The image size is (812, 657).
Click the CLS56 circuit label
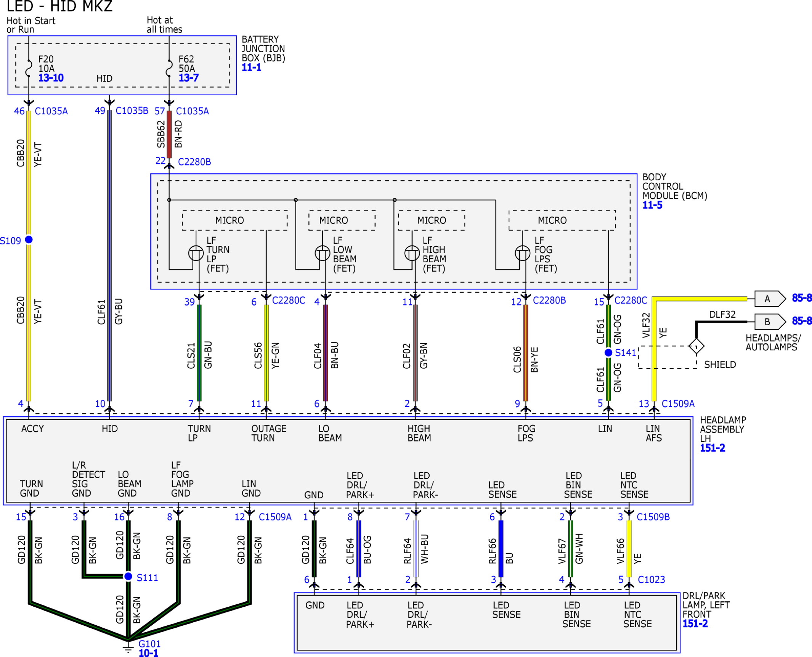point(258,356)
